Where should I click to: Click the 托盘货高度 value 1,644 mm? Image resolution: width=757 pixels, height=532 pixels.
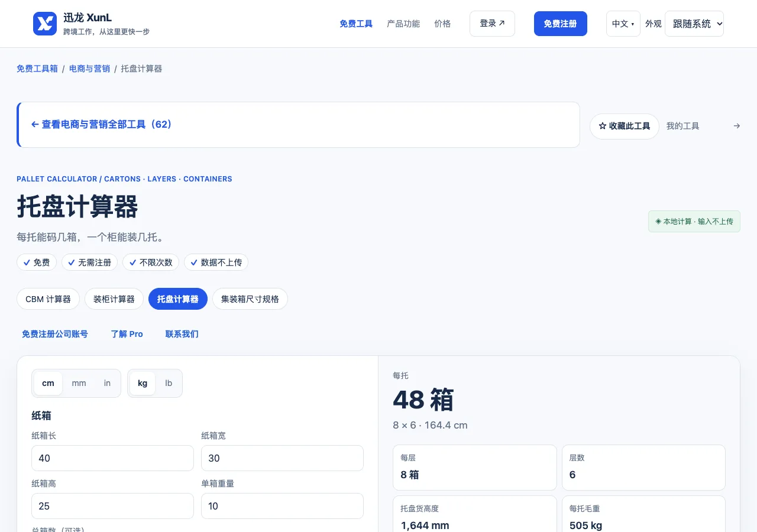425,525
